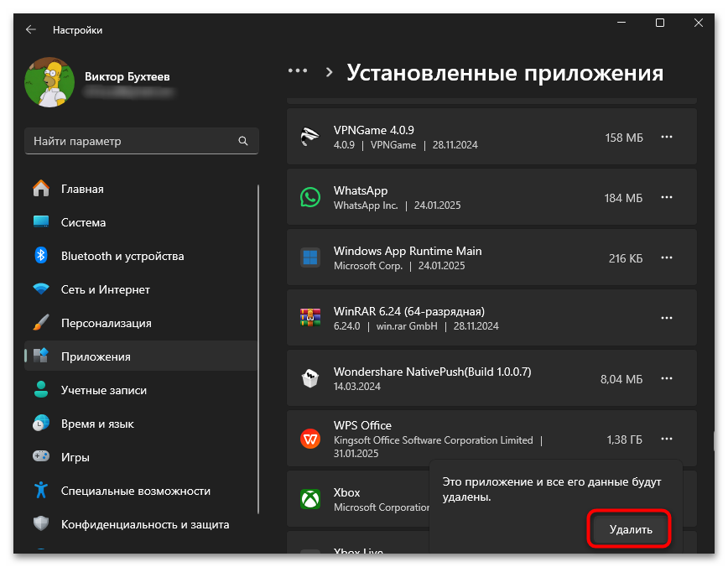728x567 pixels.
Task: Select the WPS Office app icon
Action: [x=309, y=438]
